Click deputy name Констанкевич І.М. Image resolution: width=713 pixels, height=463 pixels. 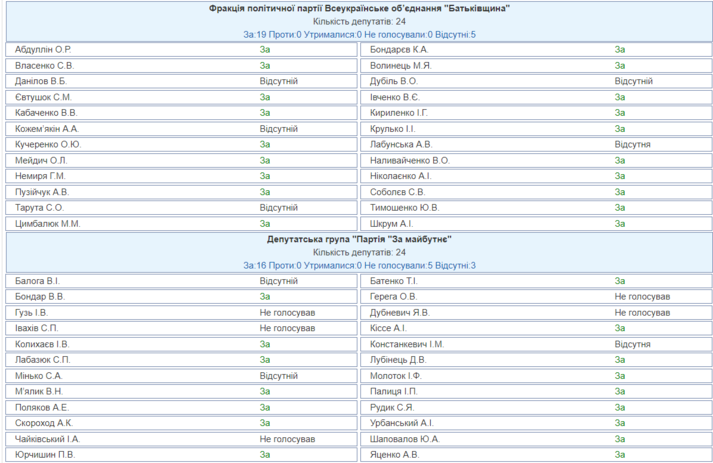[x=408, y=344]
